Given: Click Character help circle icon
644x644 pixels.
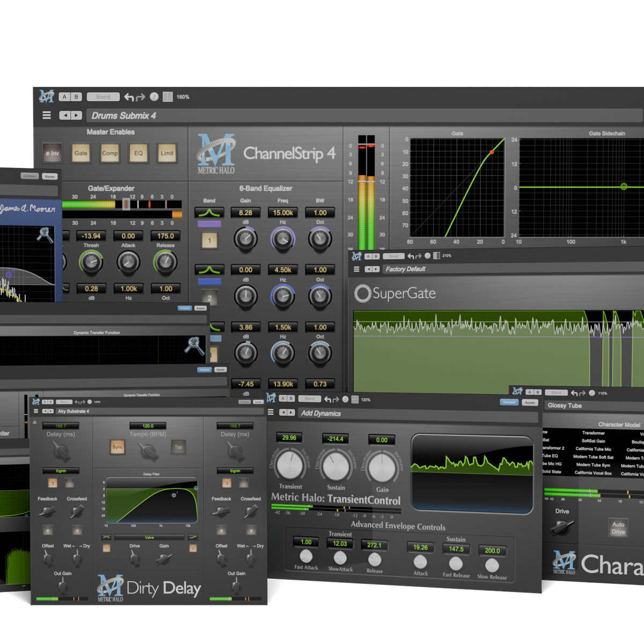Looking at the screenshot, I should point(592,393).
